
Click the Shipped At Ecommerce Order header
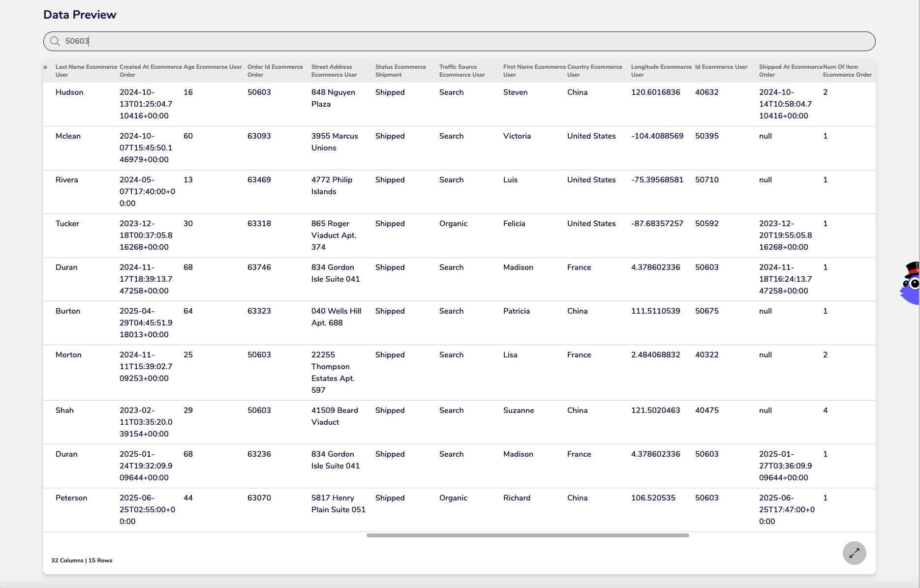[791, 71]
